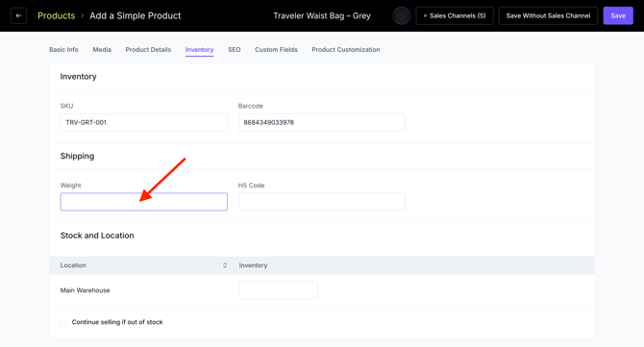Enable Continue selling if out of stock
Screen dimensions: 644x347
pos(63,322)
